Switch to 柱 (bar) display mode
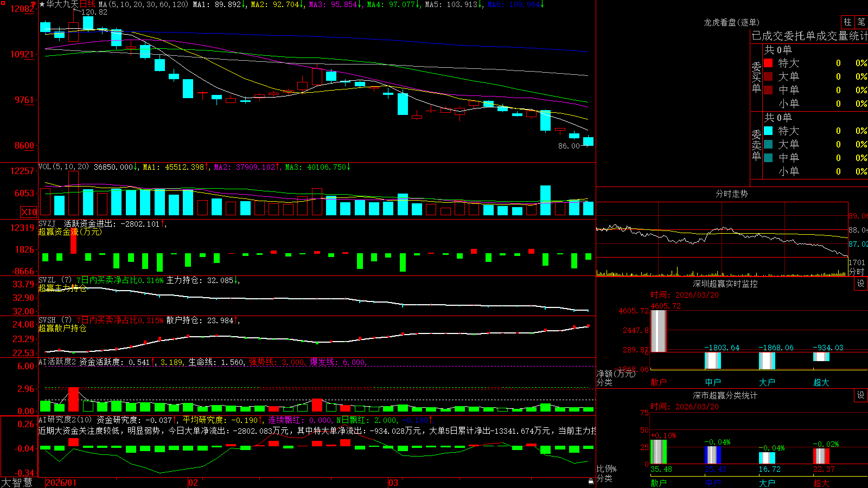This screenshot has height=488, width=868. (847, 22)
